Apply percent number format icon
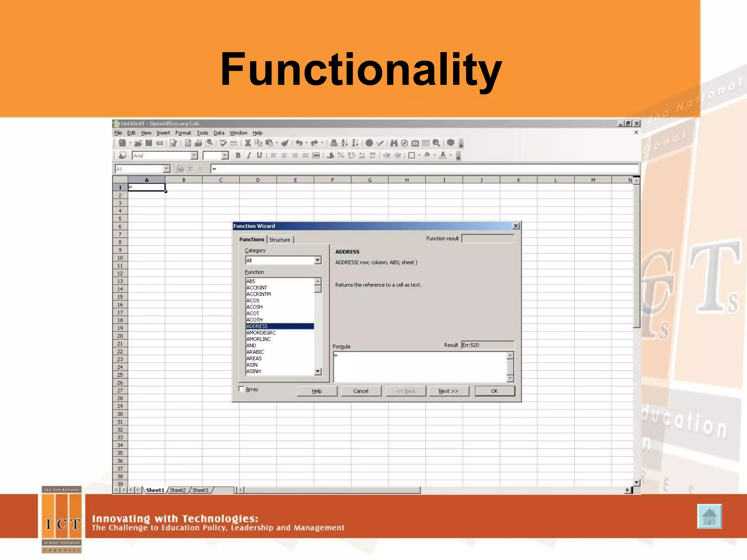This screenshot has width=747, height=560. [341, 156]
